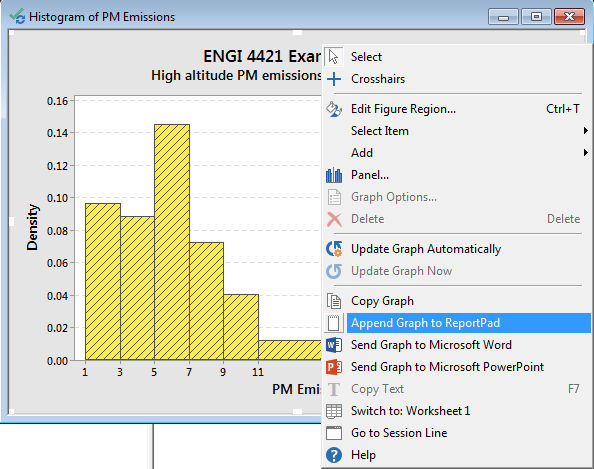Screen dimensions: 594x469
Task: Expand the Select Item submenu arrow
Action: coord(586,131)
